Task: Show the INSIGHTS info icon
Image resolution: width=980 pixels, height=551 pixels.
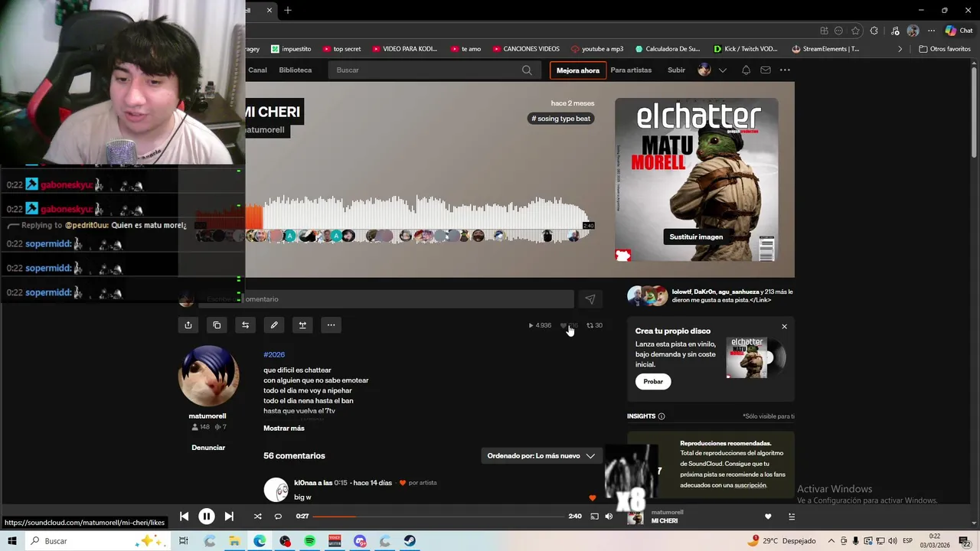Action: point(661,416)
